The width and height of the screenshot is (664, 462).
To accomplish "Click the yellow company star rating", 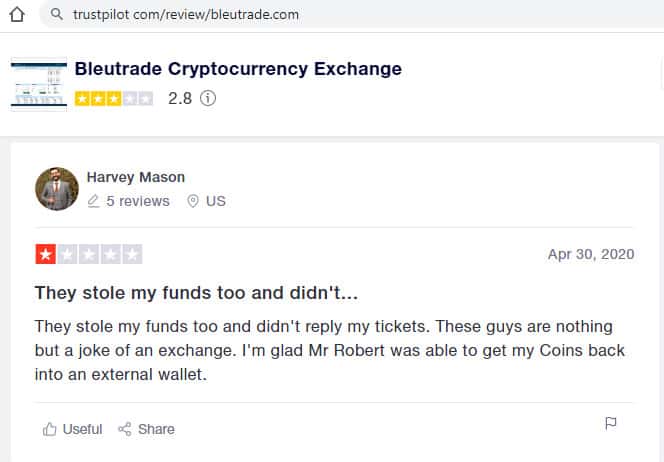I will (x=114, y=99).
